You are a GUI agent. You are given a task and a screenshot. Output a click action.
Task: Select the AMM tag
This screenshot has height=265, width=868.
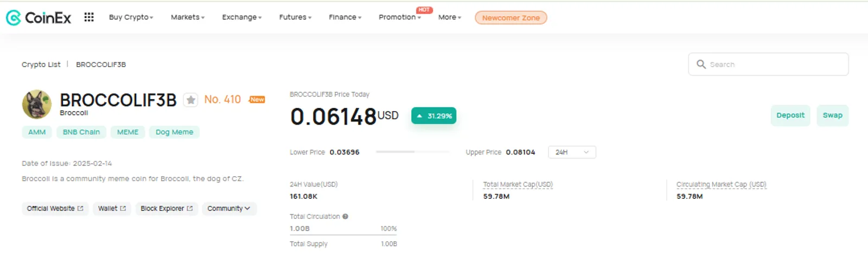point(37,132)
